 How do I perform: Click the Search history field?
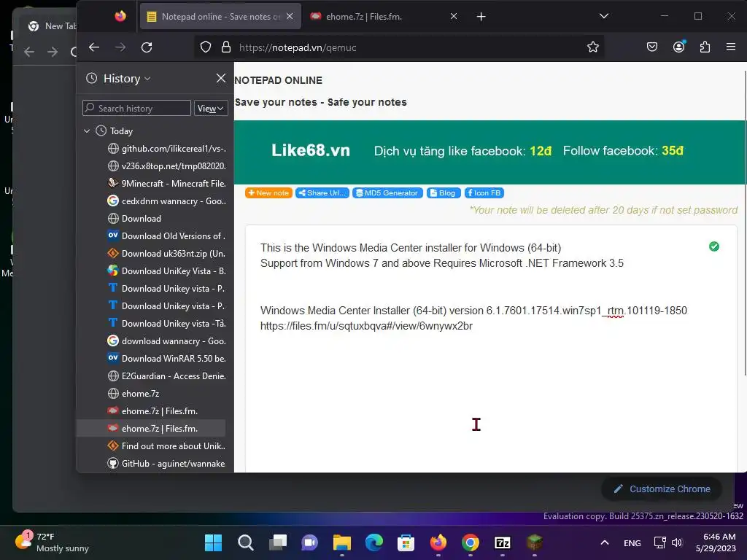[136, 108]
